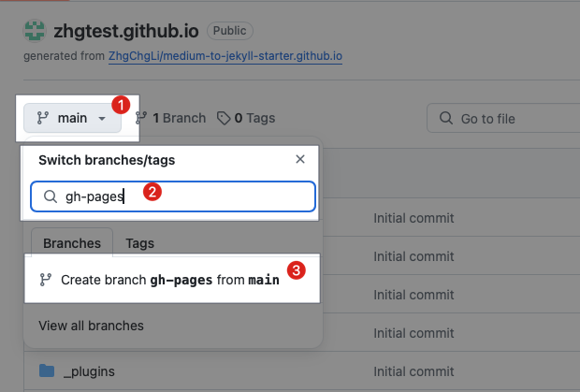Click the search icon in branch filter box
Image resolution: width=580 pixels, height=392 pixels.
(51, 196)
